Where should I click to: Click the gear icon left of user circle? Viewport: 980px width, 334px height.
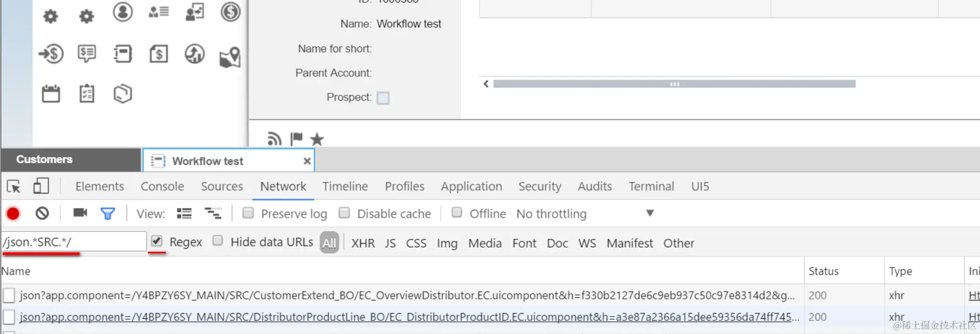pyautogui.click(x=86, y=16)
